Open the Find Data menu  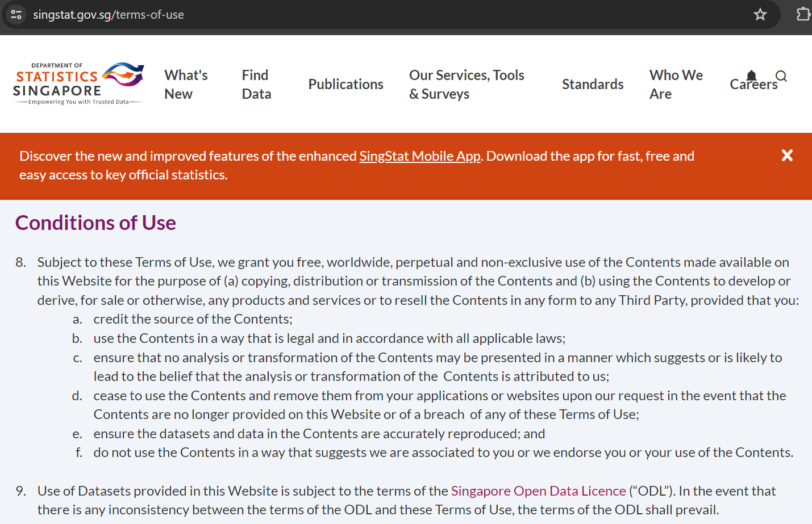click(x=256, y=85)
